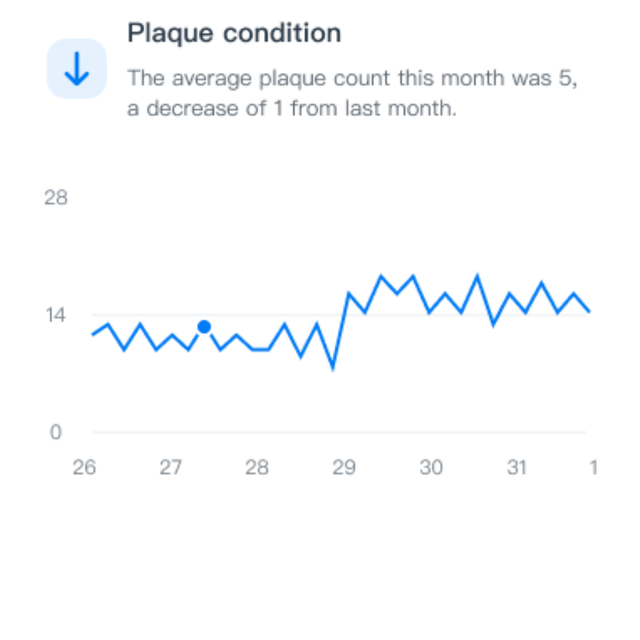640x640 pixels.
Task: Select date 28 on the horizontal axis
Action: (x=257, y=467)
